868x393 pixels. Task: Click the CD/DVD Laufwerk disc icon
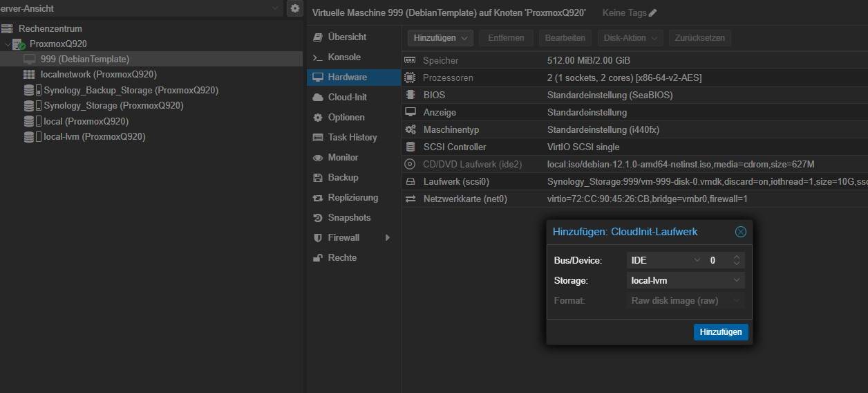410,165
